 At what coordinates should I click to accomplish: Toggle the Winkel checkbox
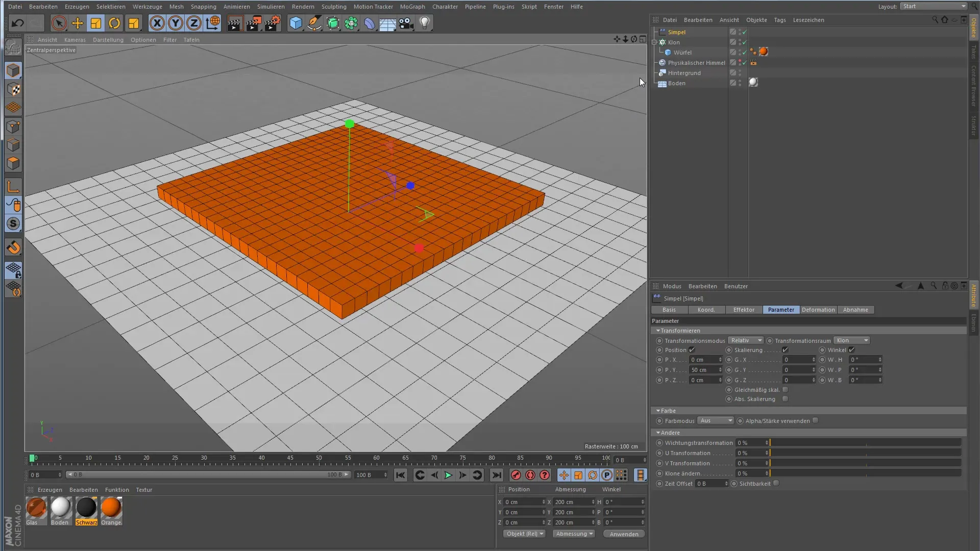pos(851,350)
